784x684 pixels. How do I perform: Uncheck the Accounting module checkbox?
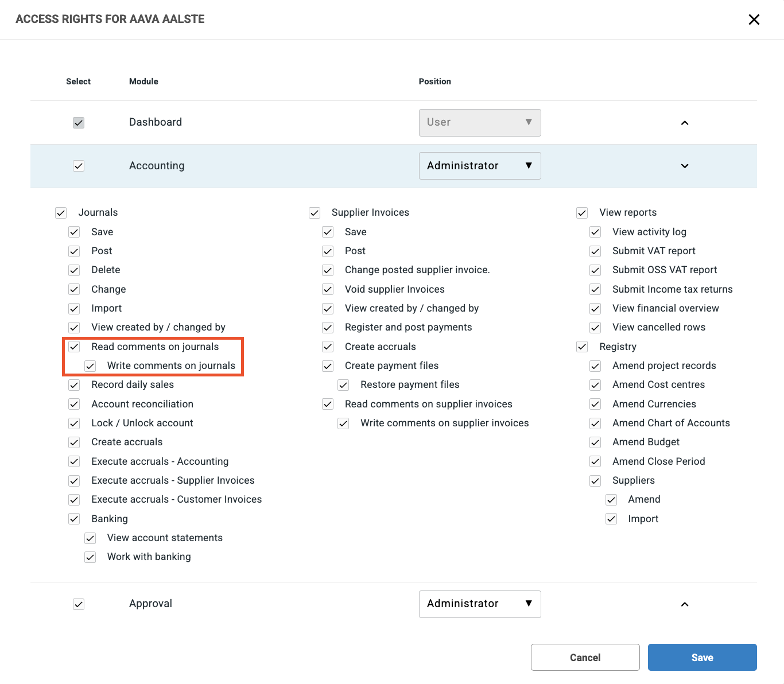pyautogui.click(x=79, y=166)
